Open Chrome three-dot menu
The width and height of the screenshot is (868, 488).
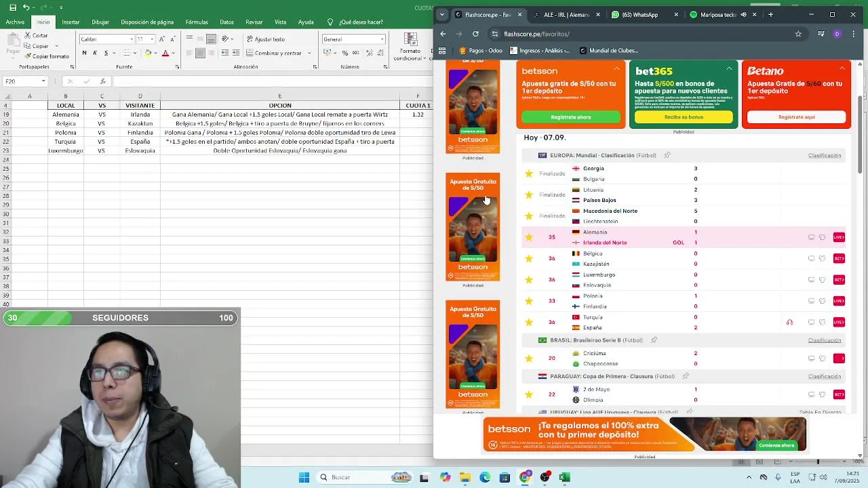(854, 33)
